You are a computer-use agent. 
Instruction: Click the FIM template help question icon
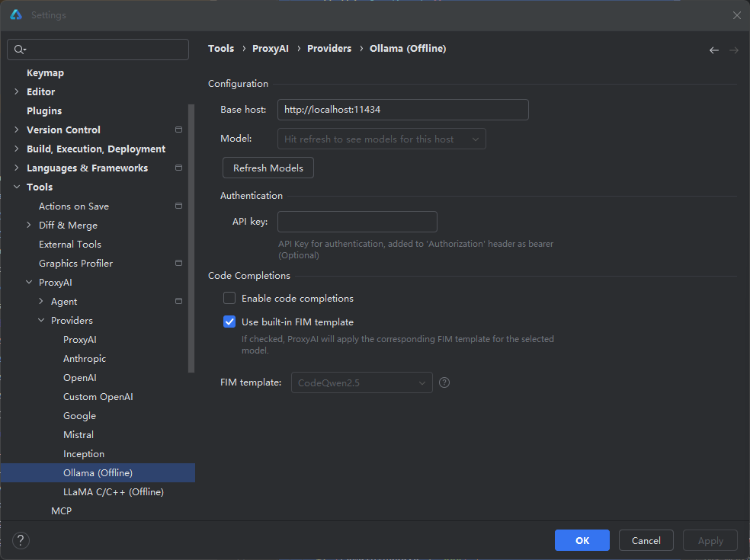coord(444,382)
